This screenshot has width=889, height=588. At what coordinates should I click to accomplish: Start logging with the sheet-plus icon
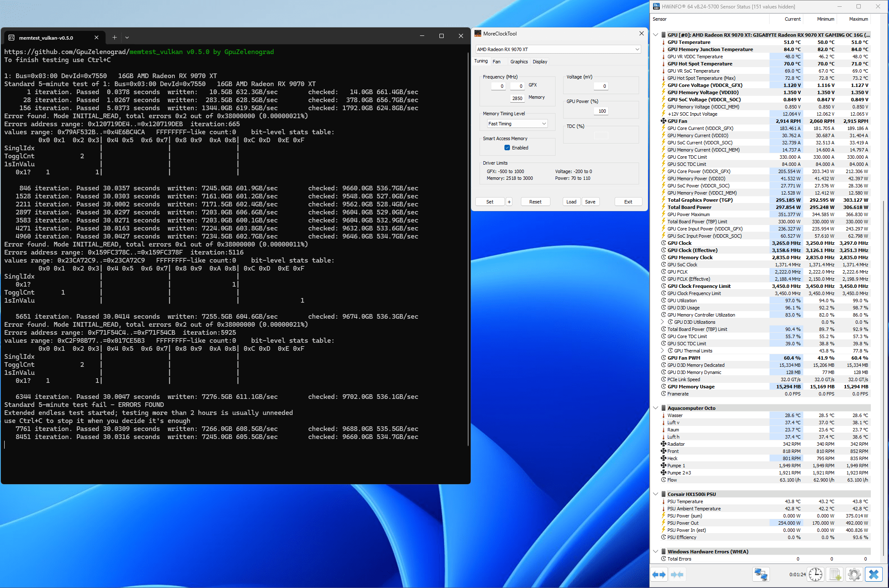coord(835,574)
